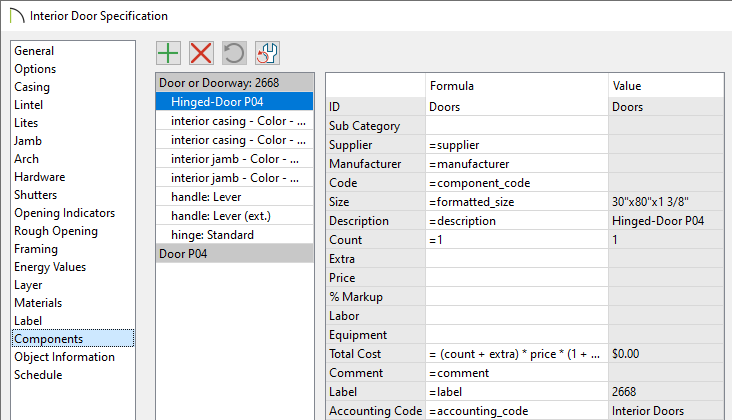Click the green plus Add component icon
The image size is (732, 420).
pos(168,53)
